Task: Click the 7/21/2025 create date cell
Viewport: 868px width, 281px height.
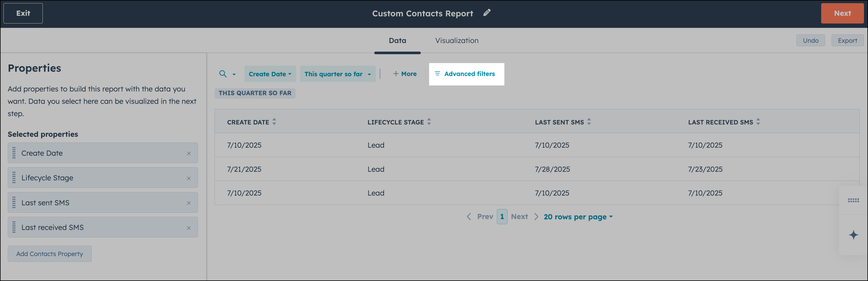Action: pos(244,169)
